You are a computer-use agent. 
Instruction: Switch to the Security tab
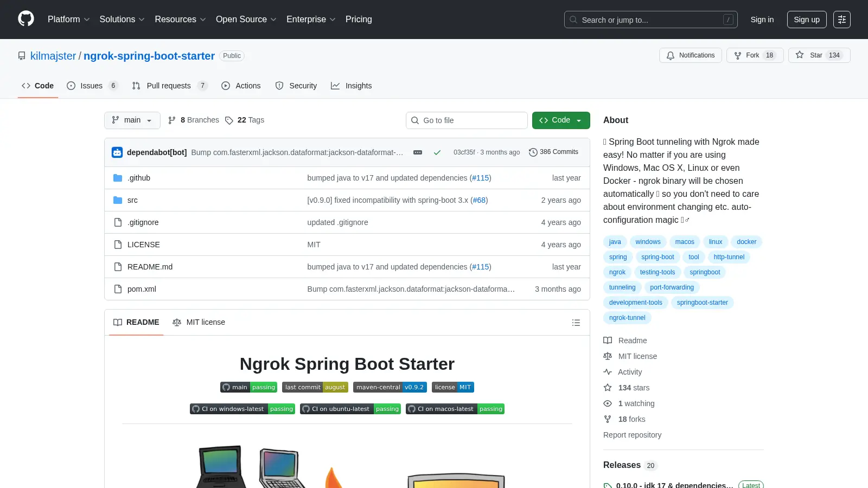[296, 86]
